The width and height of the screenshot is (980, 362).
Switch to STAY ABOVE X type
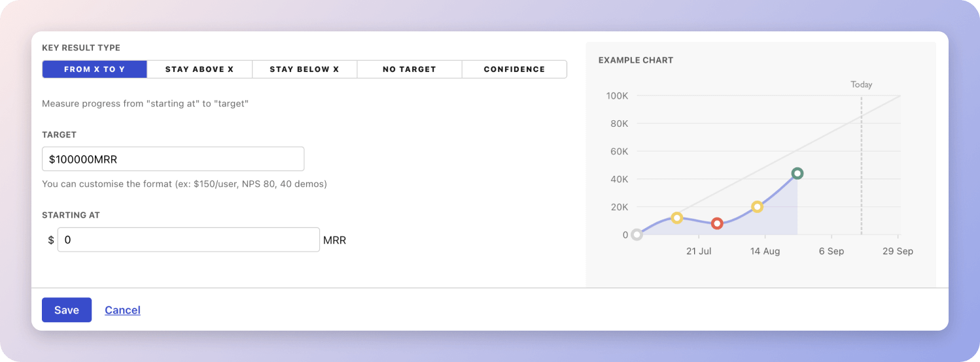click(x=200, y=69)
